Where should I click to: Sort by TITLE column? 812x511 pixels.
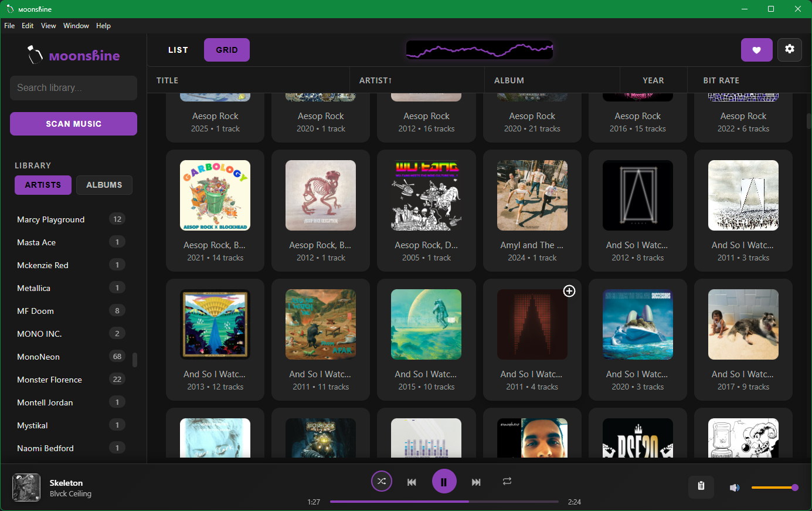[249, 80]
